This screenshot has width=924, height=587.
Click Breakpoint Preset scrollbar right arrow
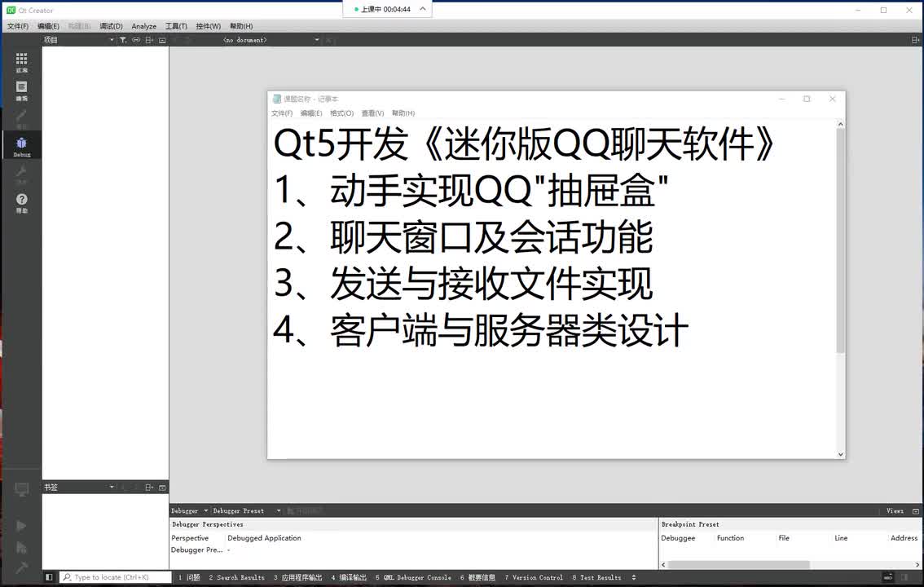[917, 565]
